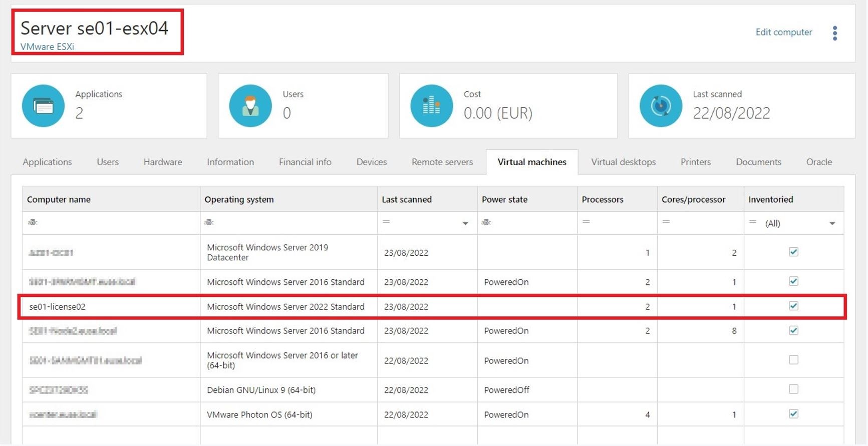Select the Financial info tab
Screen dimensions: 868x446
[305, 162]
